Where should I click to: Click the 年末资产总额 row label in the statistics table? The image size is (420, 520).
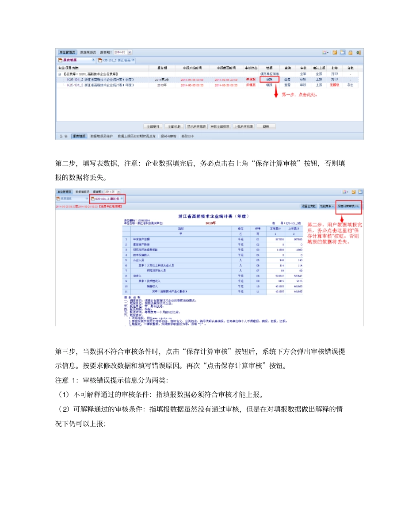click(x=141, y=239)
